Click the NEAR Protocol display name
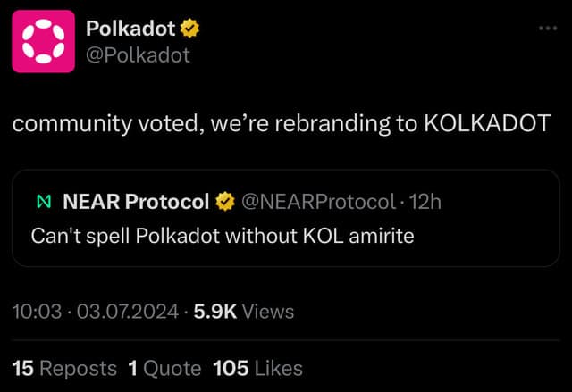Viewport: 572px width, 392px height. 136,202
